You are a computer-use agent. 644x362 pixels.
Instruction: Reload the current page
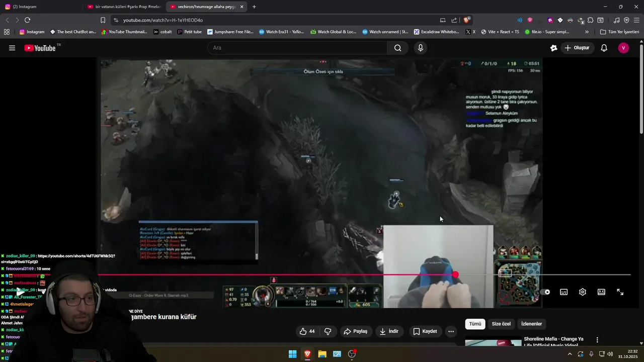27,20
